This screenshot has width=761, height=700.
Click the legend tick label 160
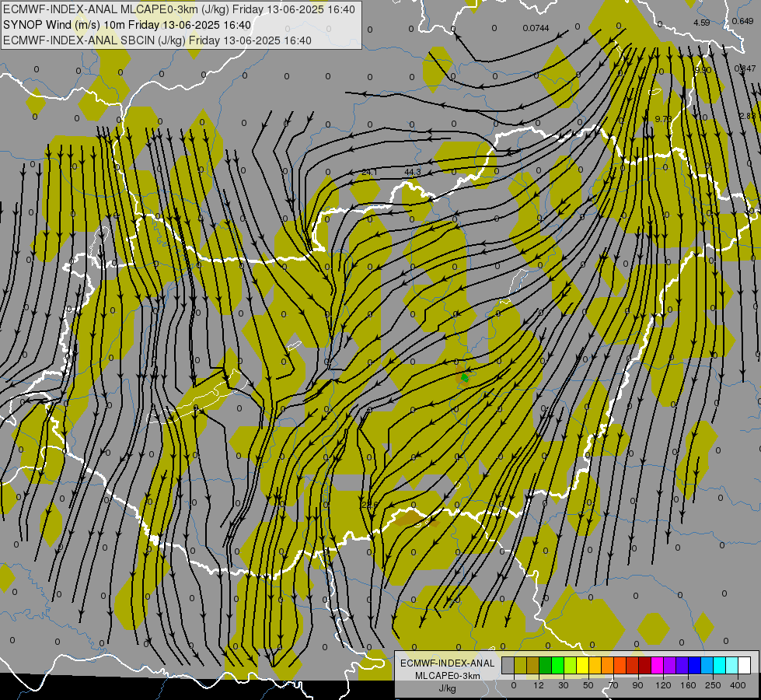(x=688, y=685)
